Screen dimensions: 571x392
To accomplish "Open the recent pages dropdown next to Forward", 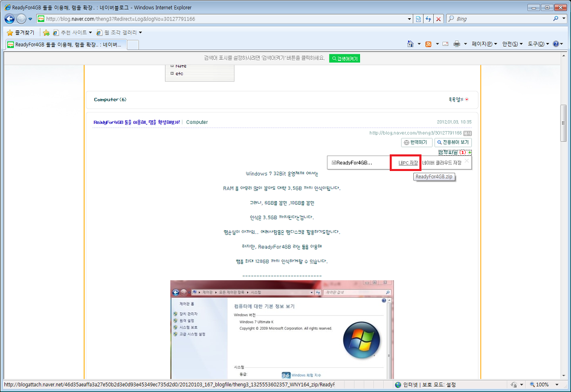I will pyautogui.click(x=30, y=19).
